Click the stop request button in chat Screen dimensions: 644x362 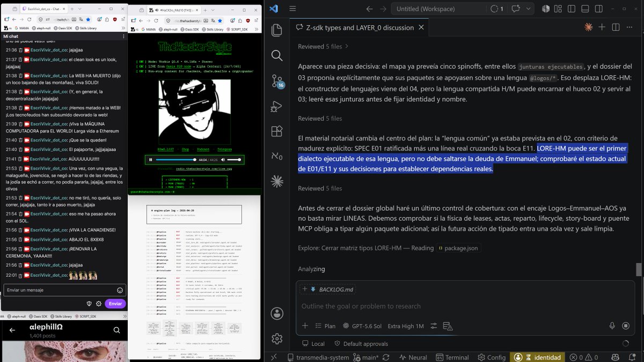[x=625, y=326]
